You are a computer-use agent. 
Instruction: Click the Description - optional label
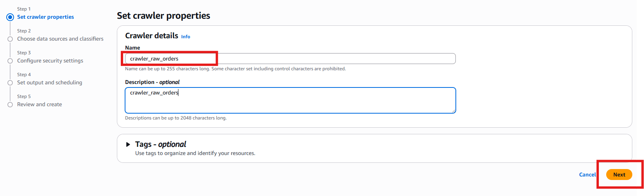click(152, 82)
